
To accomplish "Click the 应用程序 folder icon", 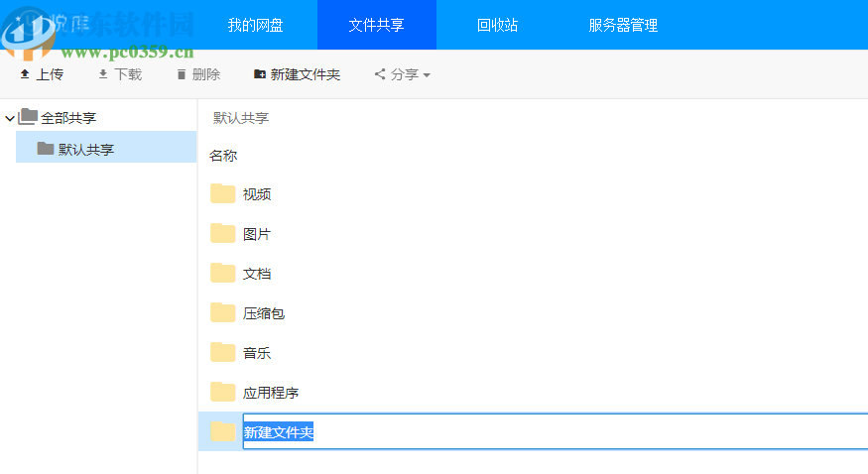I will tap(223, 392).
